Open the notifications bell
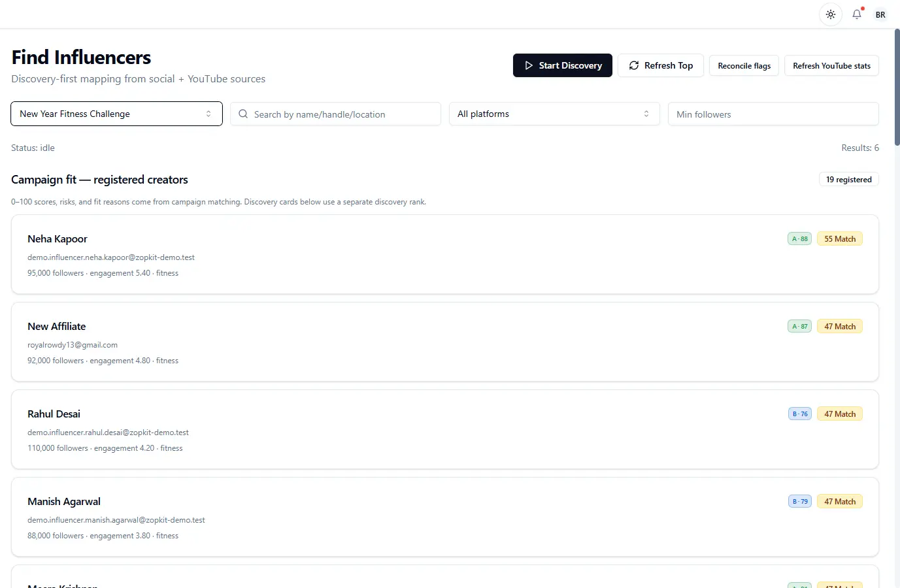Viewport: 900px width, 588px height. [x=857, y=14]
